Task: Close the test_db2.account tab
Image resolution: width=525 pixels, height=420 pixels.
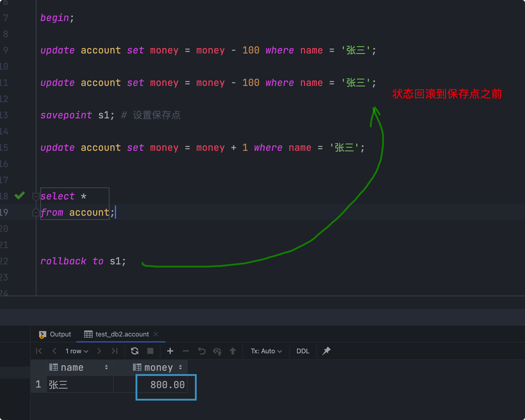Action: (156, 334)
